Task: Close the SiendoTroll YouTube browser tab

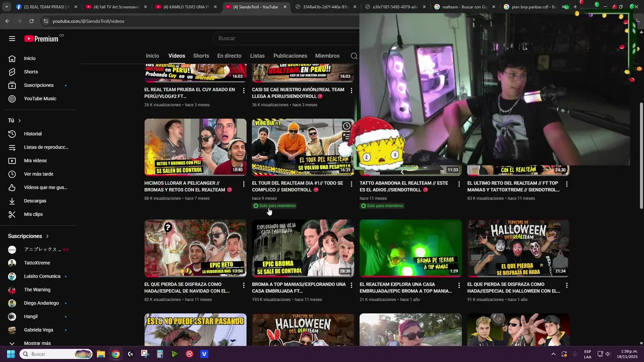Action: (285, 7)
